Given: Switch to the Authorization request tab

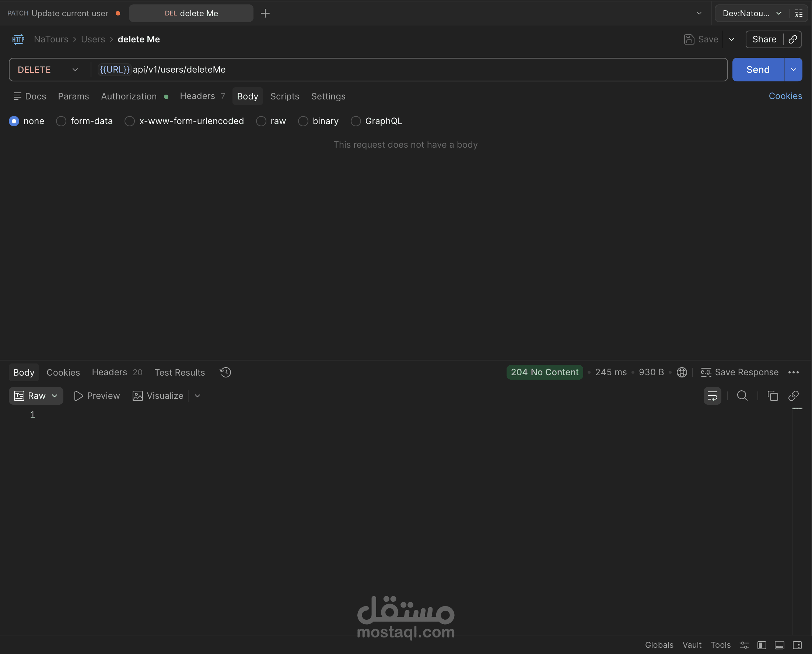Looking at the screenshot, I should pos(129,96).
